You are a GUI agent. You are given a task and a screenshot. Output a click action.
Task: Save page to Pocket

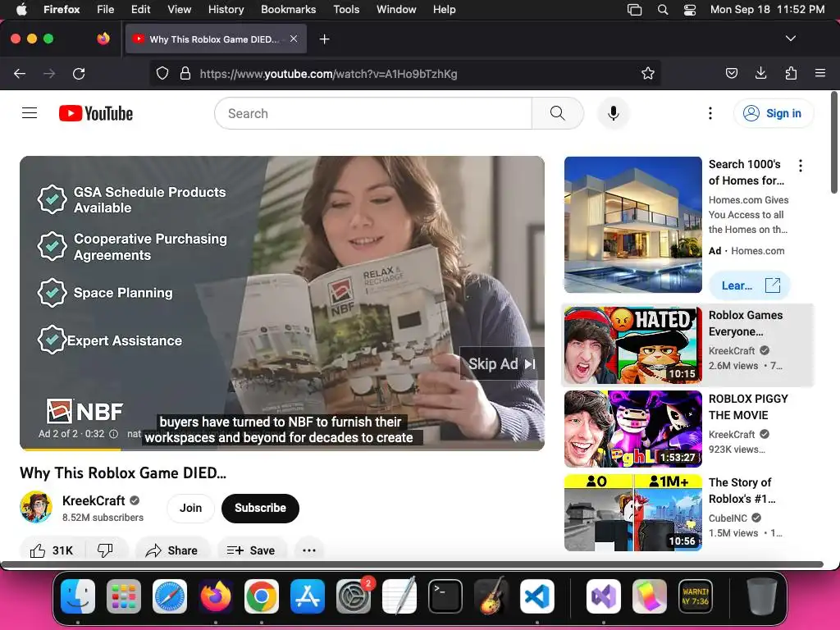pyautogui.click(x=731, y=73)
